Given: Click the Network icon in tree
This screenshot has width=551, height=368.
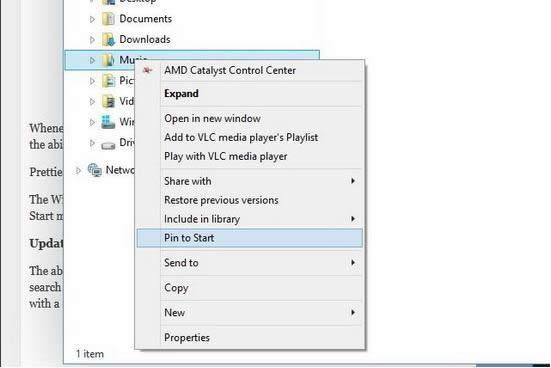Looking at the screenshot, I should (95, 170).
